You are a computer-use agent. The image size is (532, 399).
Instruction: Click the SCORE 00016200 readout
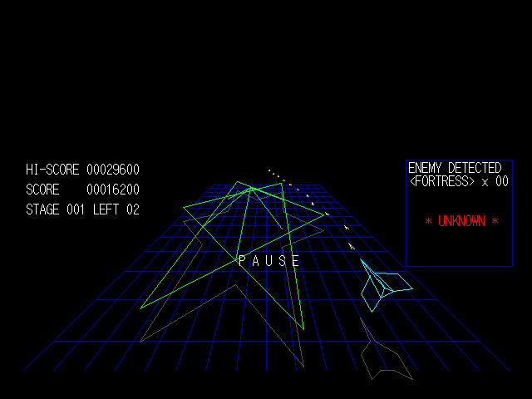(x=82, y=190)
